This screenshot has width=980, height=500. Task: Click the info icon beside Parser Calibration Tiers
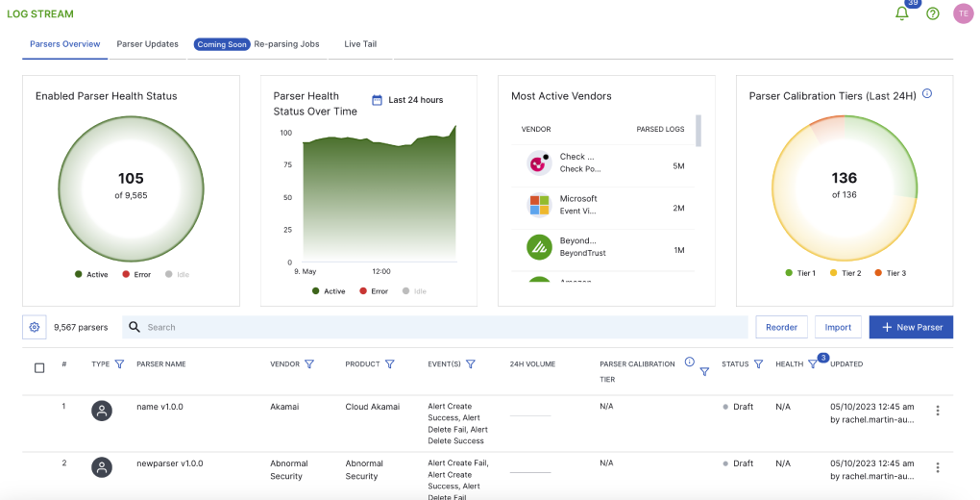click(x=927, y=94)
